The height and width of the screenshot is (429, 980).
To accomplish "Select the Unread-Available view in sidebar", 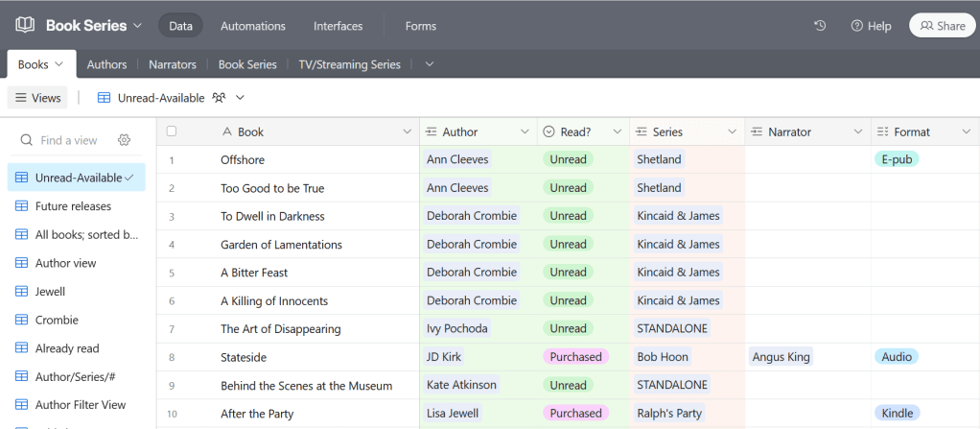I will [x=77, y=178].
